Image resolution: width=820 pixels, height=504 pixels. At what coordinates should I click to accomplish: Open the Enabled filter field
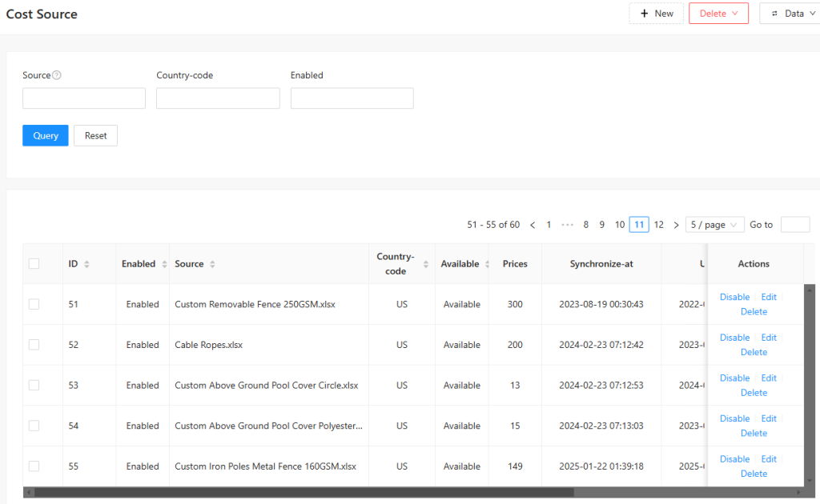(x=352, y=98)
